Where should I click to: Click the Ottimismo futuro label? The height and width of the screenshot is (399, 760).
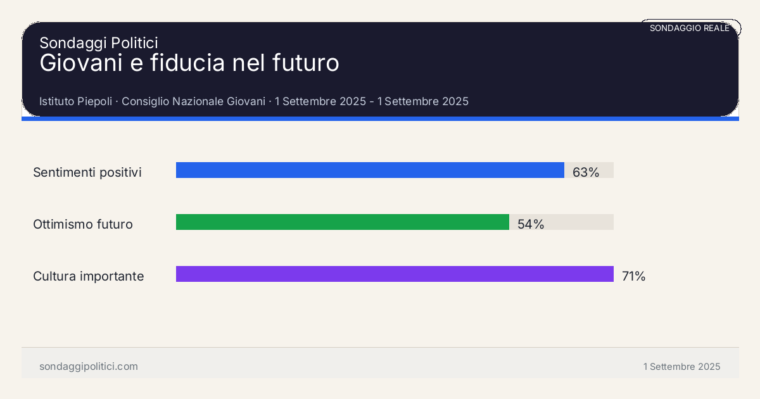(x=83, y=224)
